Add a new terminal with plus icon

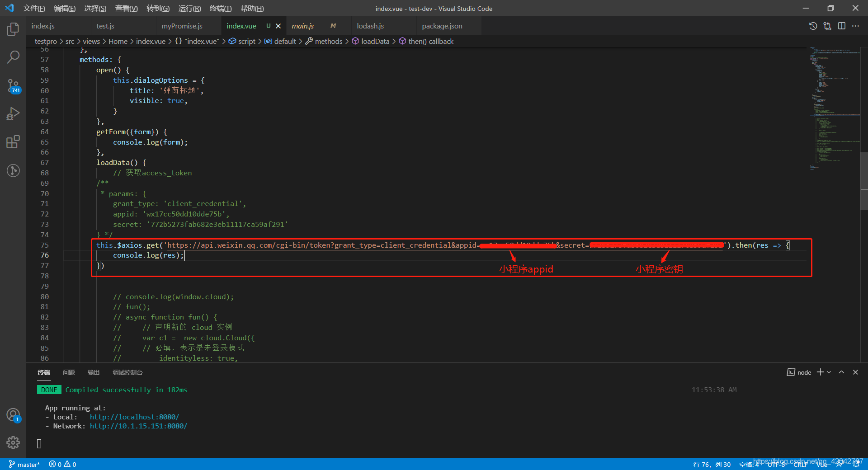click(820, 372)
